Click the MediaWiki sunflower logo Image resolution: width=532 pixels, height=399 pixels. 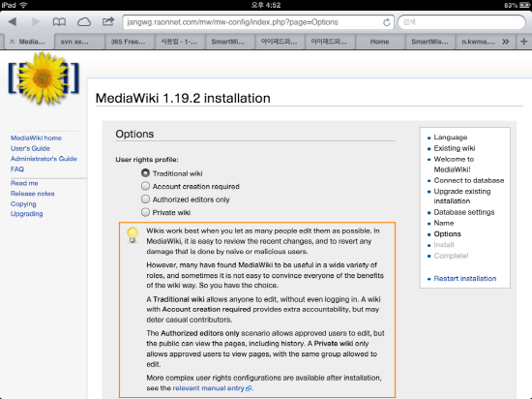tap(44, 77)
